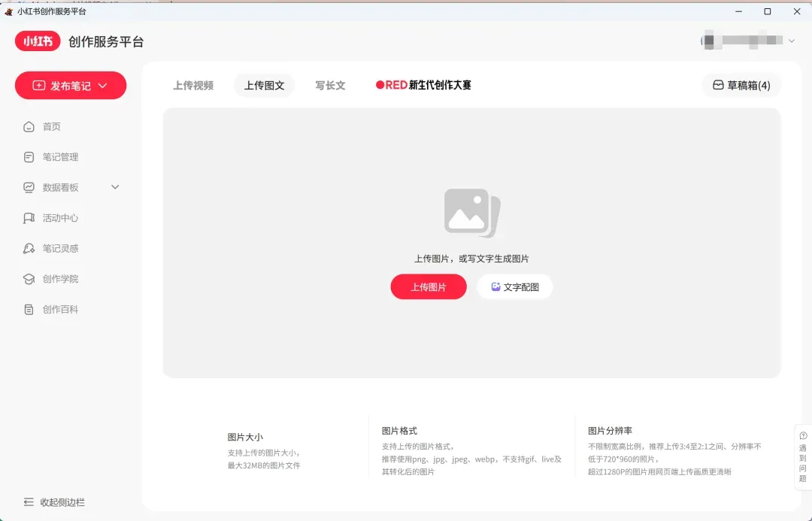Expand the 发布笔记 dropdown chevron
The image size is (812, 521).
click(102, 86)
